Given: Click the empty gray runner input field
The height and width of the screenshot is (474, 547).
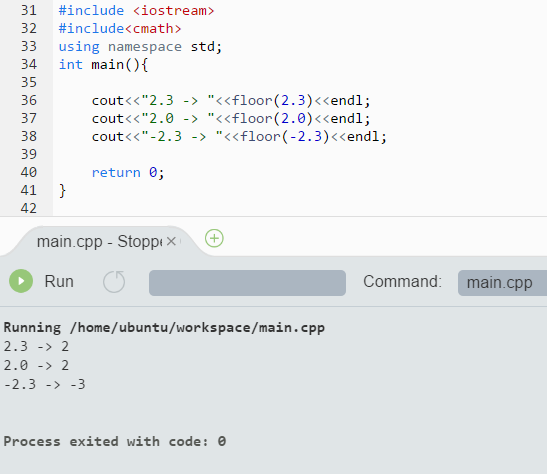Looking at the screenshot, I should tap(247, 283).
